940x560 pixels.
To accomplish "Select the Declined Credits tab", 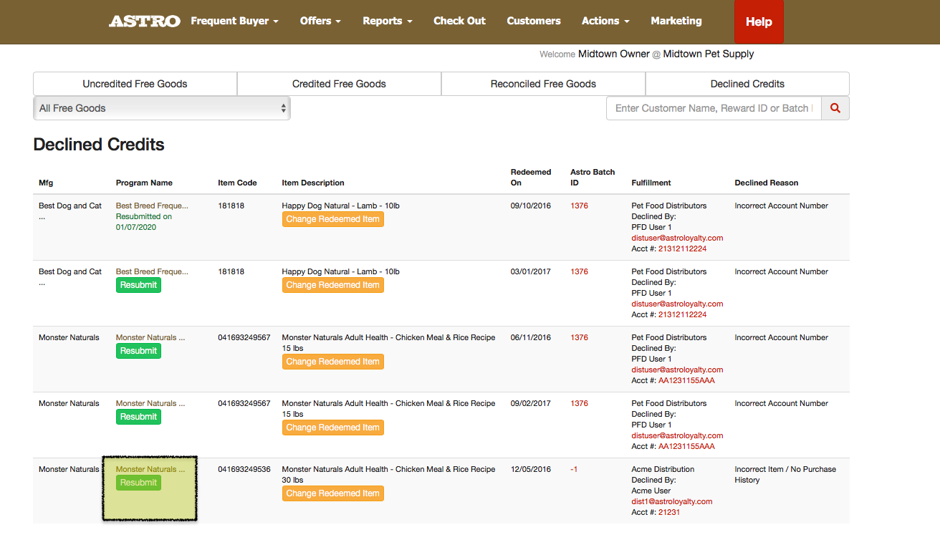I will tap(747, 84).
